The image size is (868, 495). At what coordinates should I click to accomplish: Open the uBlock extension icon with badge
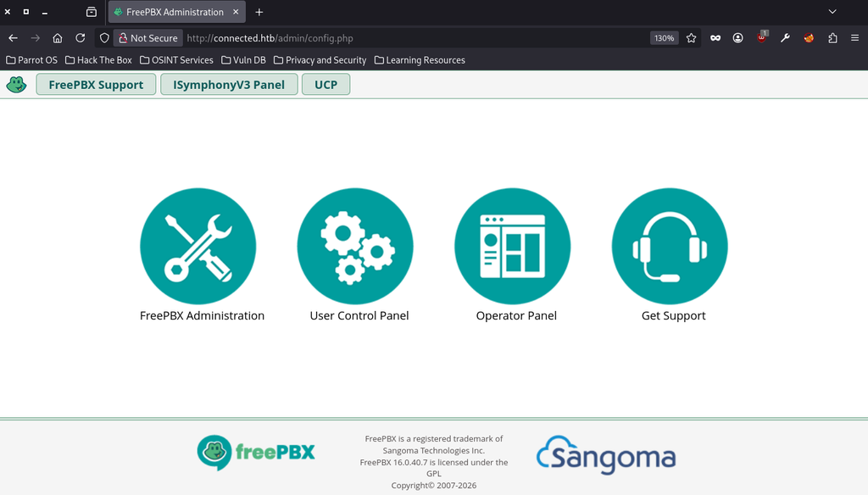762,37
